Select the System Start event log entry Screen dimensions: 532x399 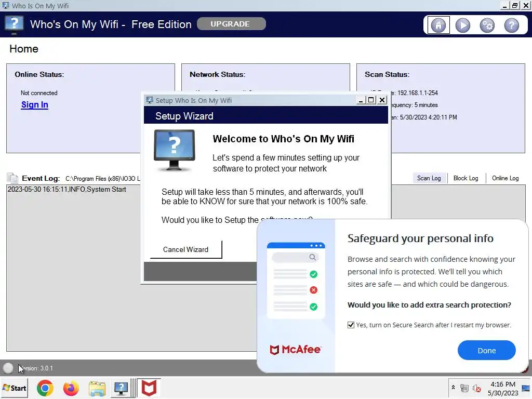pyautogui.click(x=67, y=189)
